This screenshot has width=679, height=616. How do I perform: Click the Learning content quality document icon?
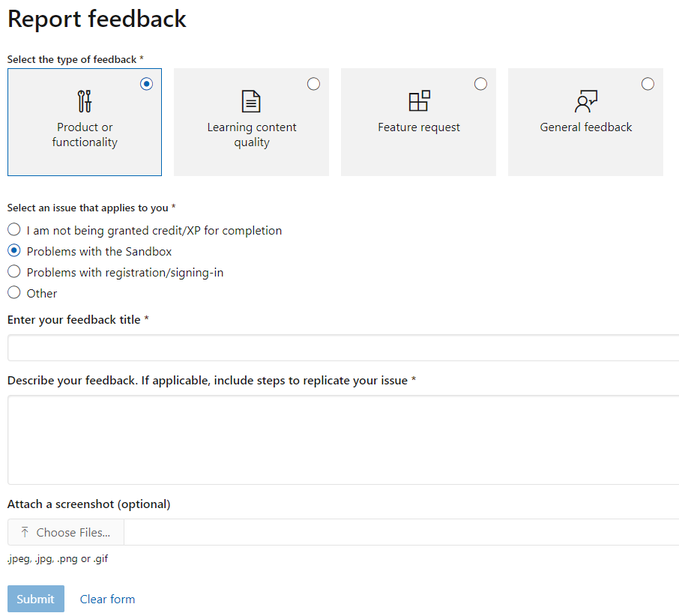point(251,101)
